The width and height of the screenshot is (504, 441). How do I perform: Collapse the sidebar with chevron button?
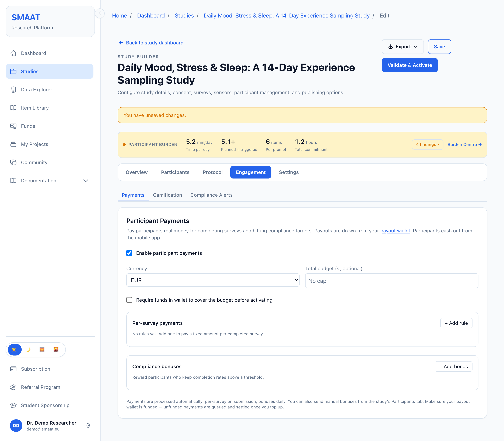tap(100, 13)
